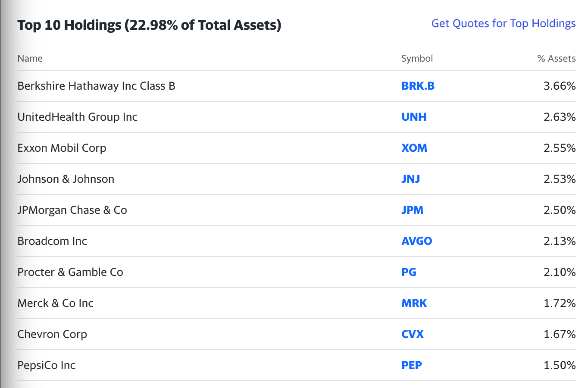Image resolution: width=588 pixels, height=388 pixels.
Task: Open the Get Quotes for Top Holdings link
Action: coord(504,24)
